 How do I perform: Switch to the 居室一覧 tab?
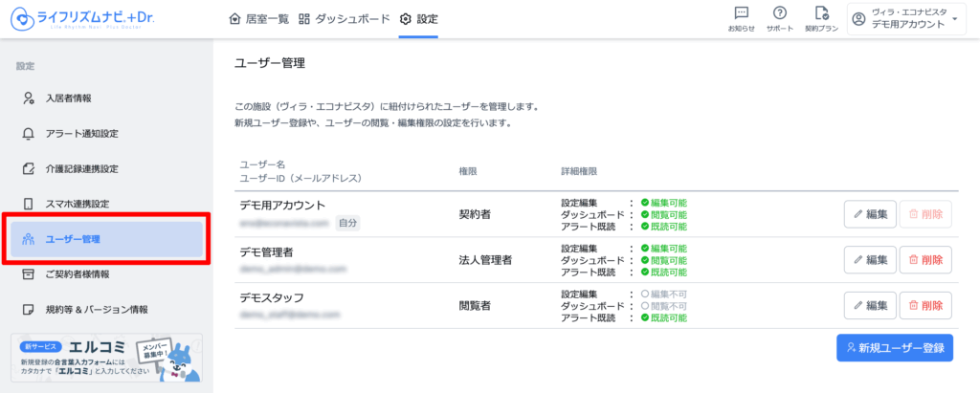point(259,19)
